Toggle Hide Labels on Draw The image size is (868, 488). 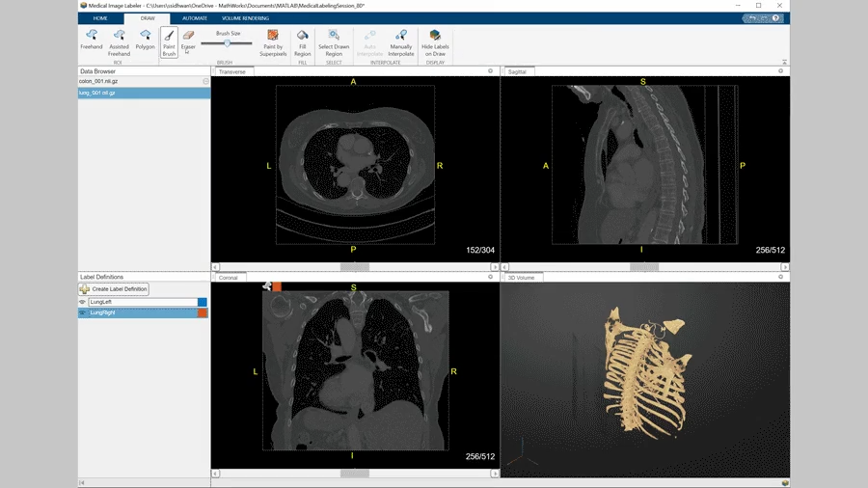click(x=435, y=41)
